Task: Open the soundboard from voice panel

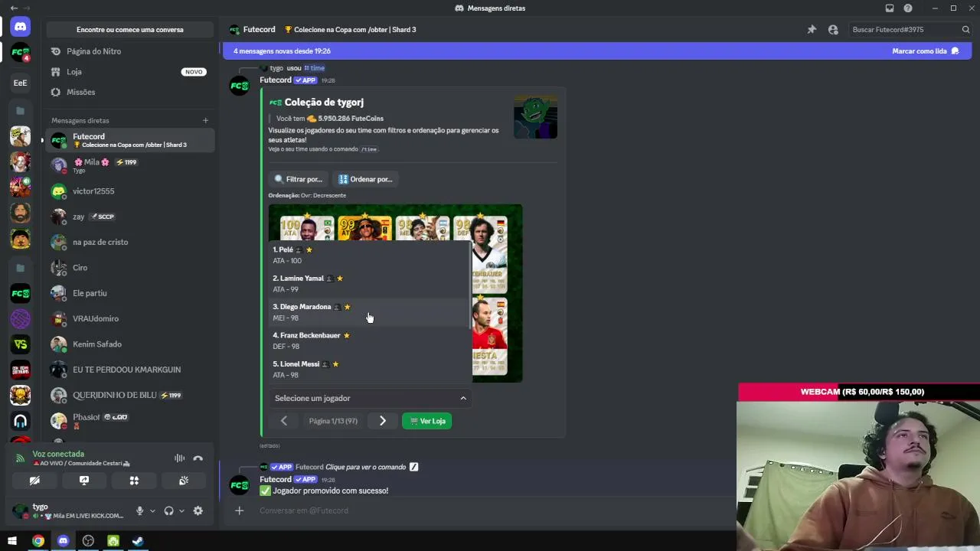Action: tap(184, 481)
